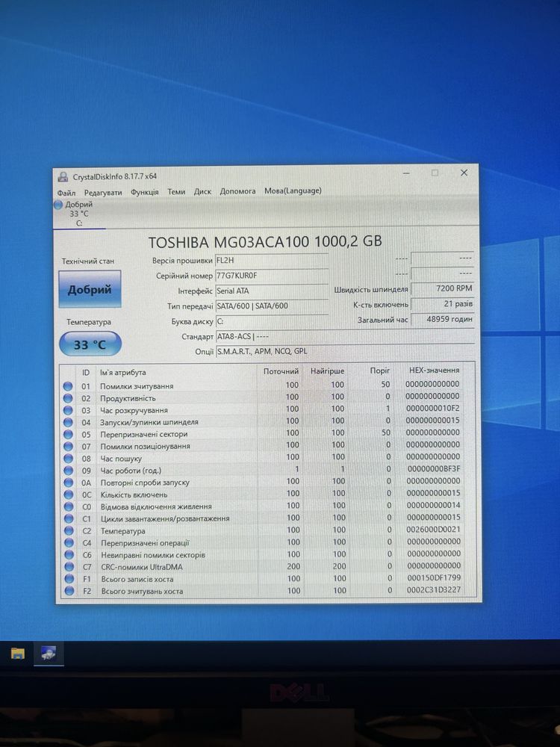Select the Відмова відключення живлення attribute name
Screen dimensions: 560x747
tap(156, 506)
